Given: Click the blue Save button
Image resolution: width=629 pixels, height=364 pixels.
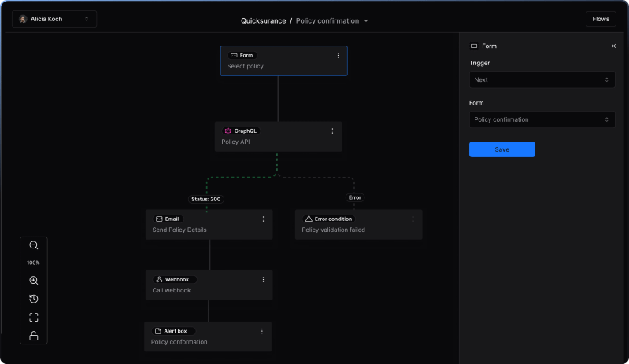Looking at the screenshot, I should (x=501, y=149).
